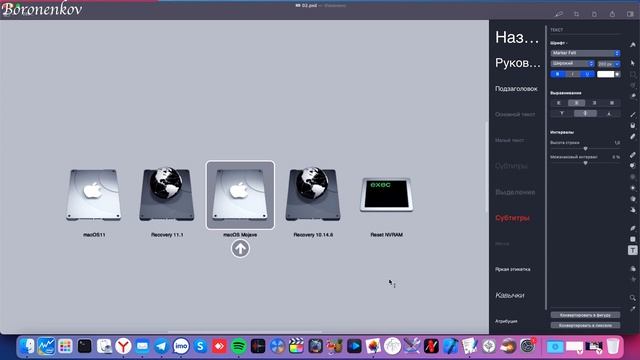Screen dimensions: 640x360
Task: Select the eyedropper Color Picker tool
Action: coord(633,309)
